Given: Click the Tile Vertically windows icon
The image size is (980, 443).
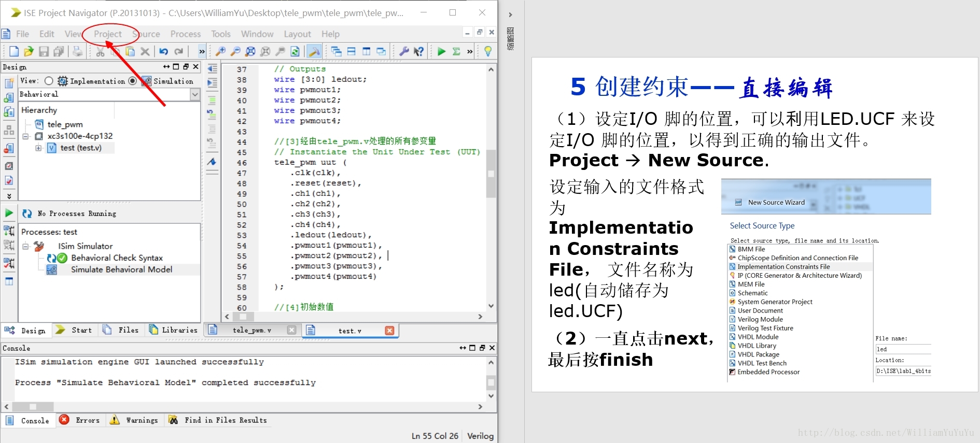Looking at the screenshot, I should pyautogui.click(x=366, y=51).
